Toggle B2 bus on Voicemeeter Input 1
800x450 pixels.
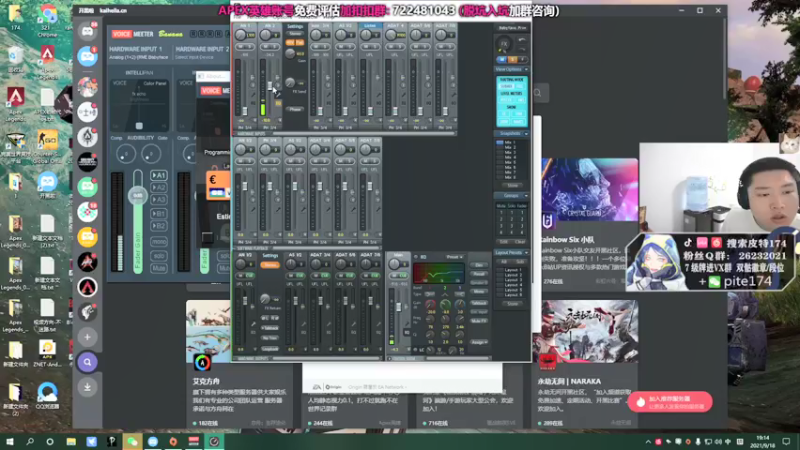[159, 226]
